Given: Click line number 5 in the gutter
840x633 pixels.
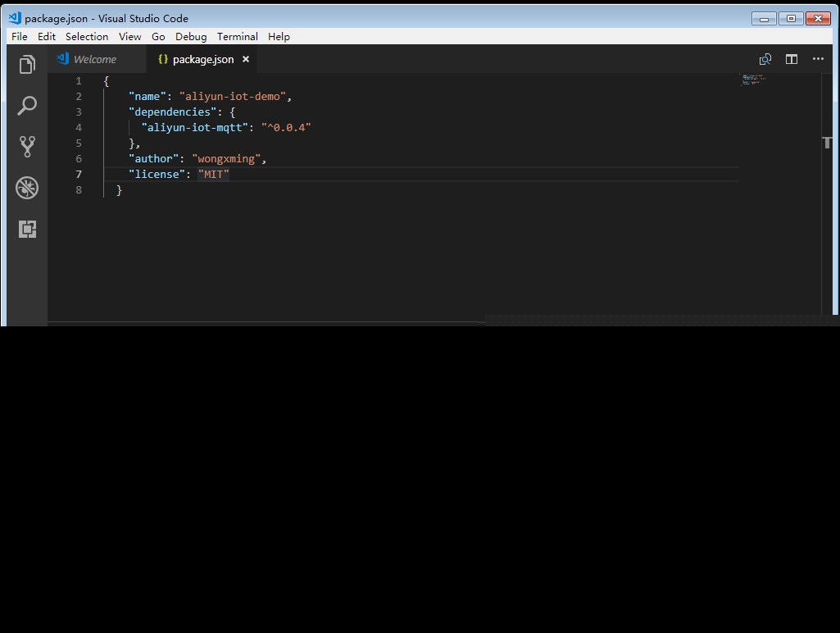Looking at the screenshot, I should pyautogui.click(x=79, y=143).
